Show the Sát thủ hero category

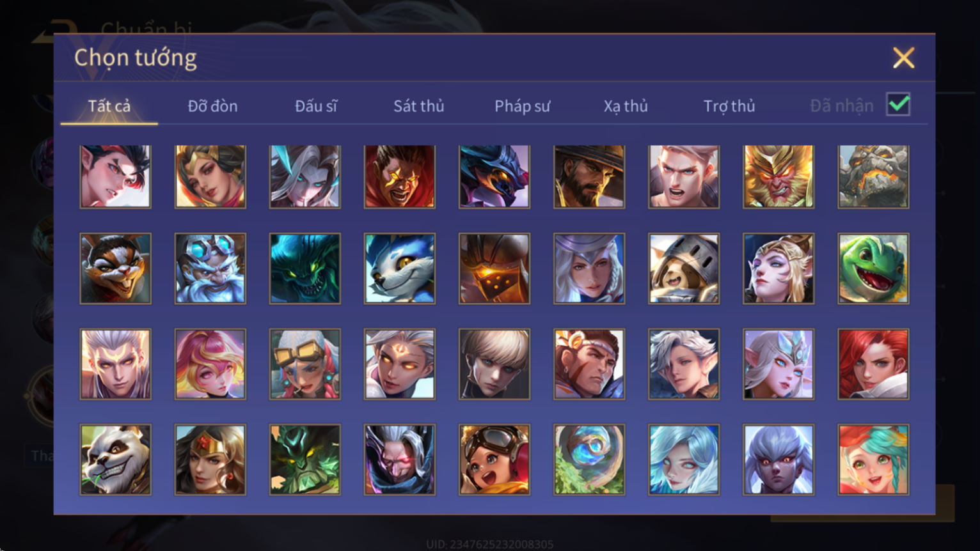pos(418,106)
